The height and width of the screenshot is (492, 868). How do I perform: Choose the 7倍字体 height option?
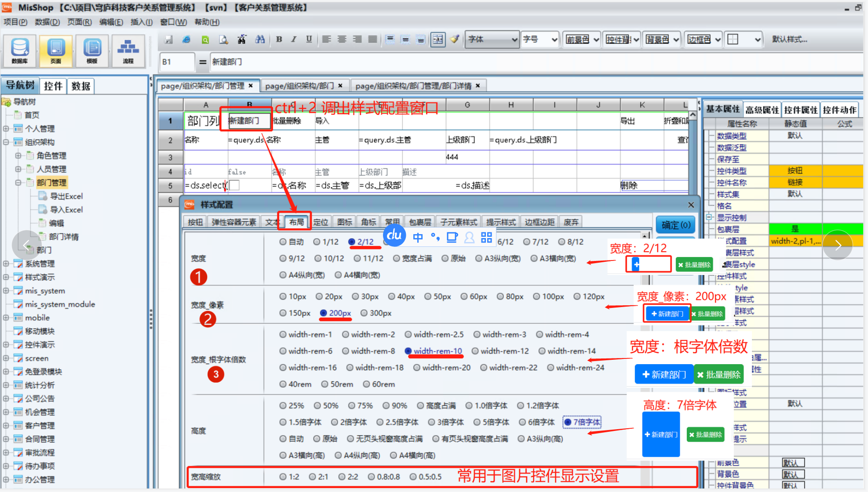(568, 422)
